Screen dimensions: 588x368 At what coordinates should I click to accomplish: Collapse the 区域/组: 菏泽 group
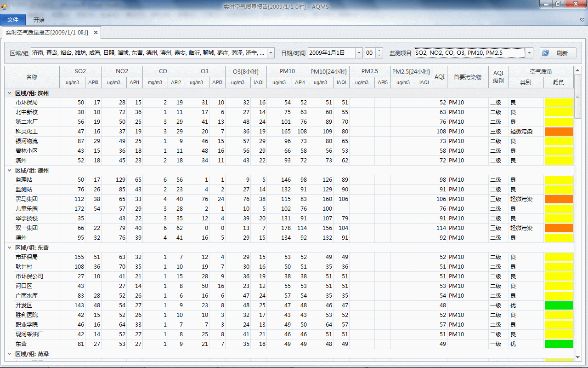(x=9, y=354)
